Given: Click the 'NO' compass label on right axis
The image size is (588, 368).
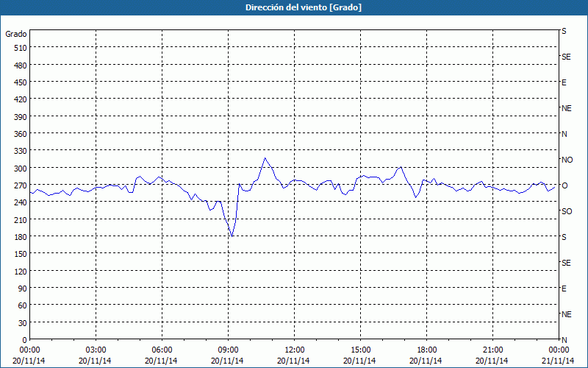Looking at the screenshot, I should point(567,160).
